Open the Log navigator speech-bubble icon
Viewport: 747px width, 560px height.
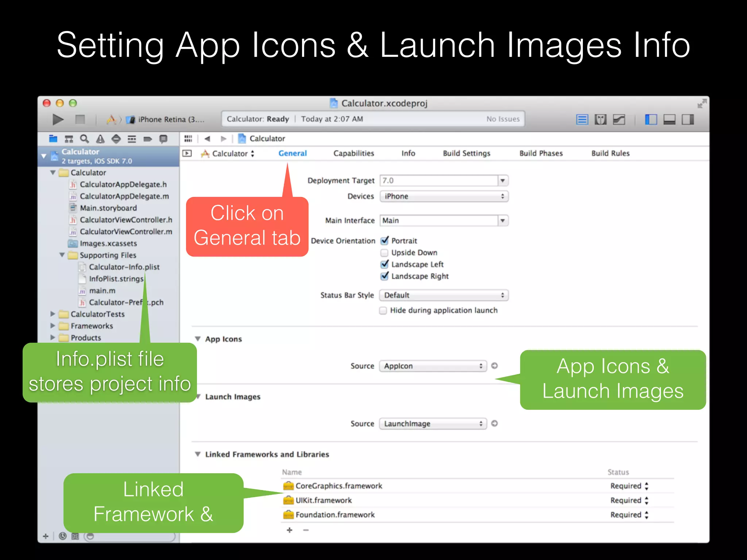click(163, 139)
